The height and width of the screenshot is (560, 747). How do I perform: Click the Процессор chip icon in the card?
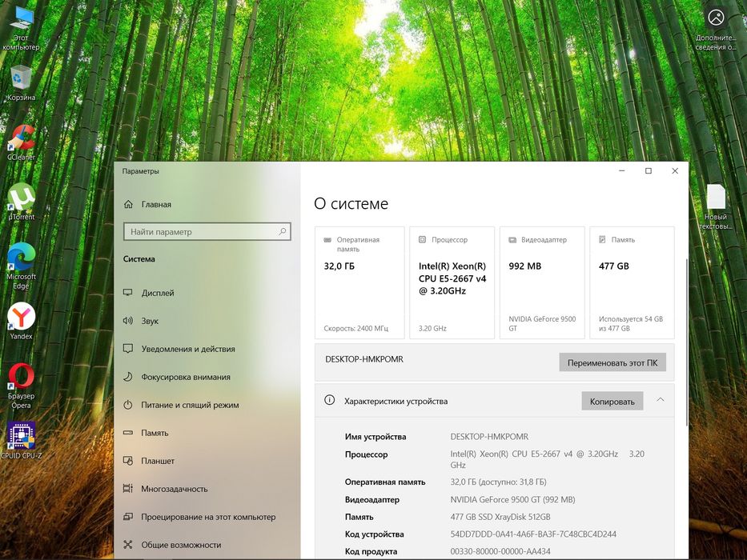pyautogui.click(x=422, y=239)
